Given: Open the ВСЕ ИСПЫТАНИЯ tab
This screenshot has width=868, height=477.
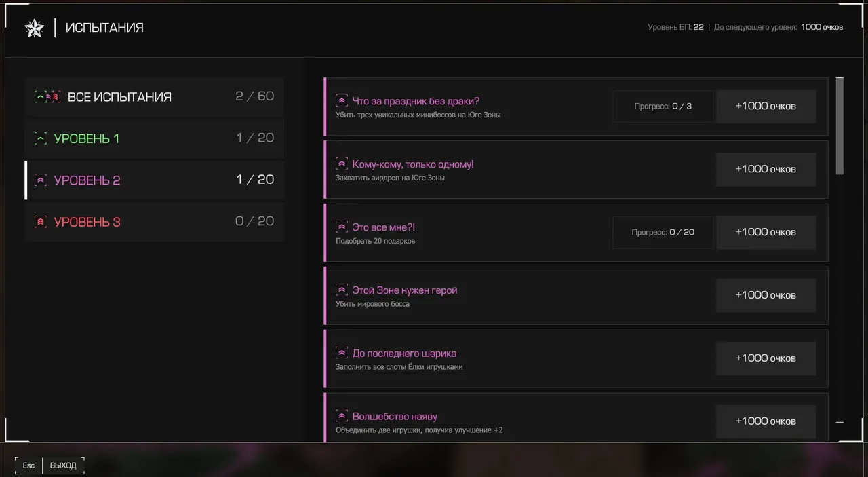Looking at the screenshot, I should coord(155,97).
